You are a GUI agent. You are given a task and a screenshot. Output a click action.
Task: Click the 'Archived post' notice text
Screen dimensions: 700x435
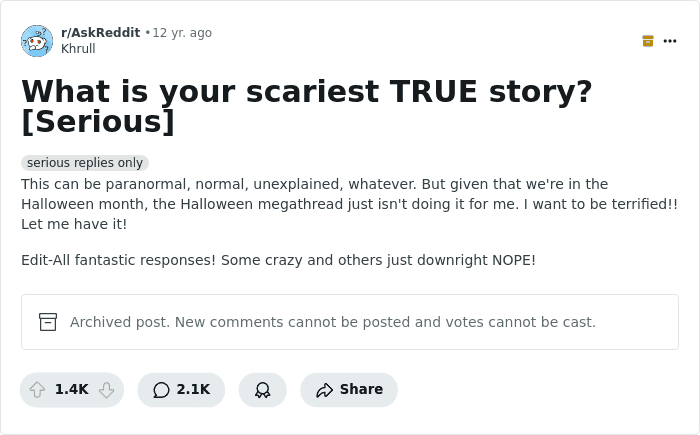[x=333, y=322]
